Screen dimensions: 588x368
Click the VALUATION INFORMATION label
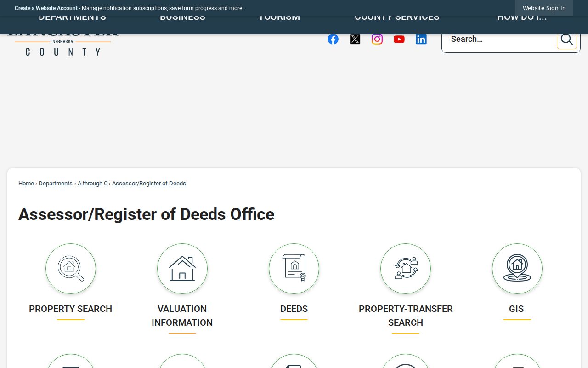182,316
